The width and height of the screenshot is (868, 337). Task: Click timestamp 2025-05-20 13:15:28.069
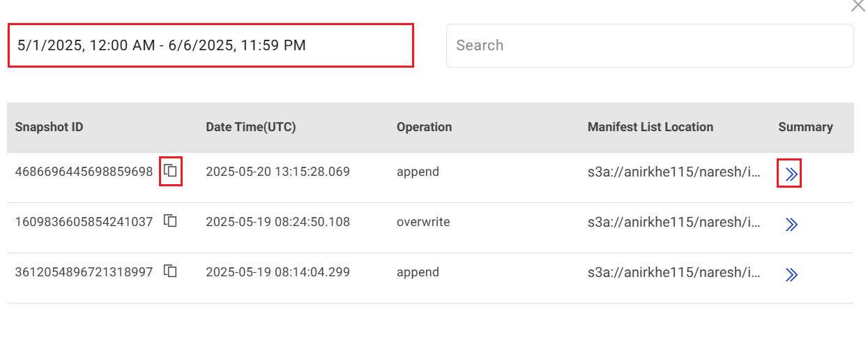point(277,172)
